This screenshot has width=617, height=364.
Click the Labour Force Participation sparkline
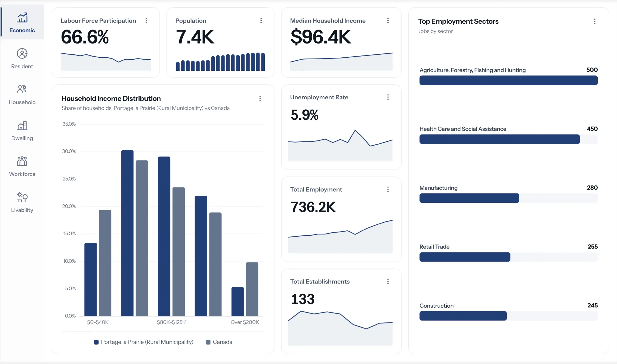(x=106, y=61)
